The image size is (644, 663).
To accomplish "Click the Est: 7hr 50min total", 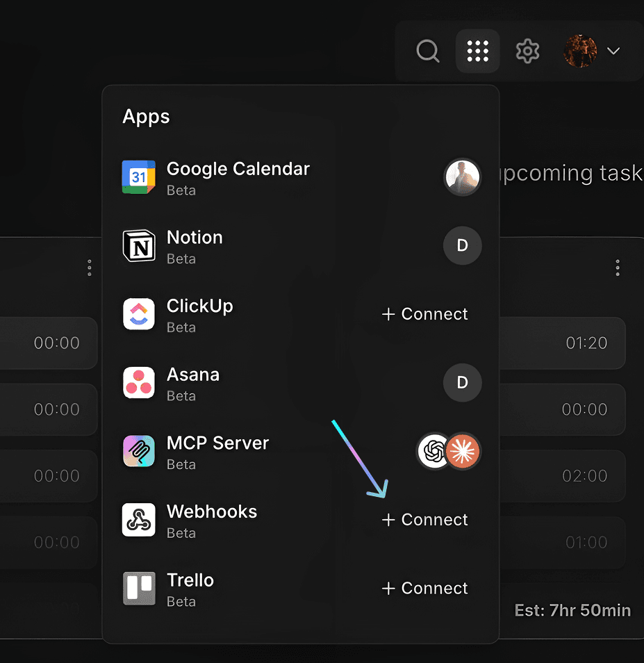I will point(572,610).
